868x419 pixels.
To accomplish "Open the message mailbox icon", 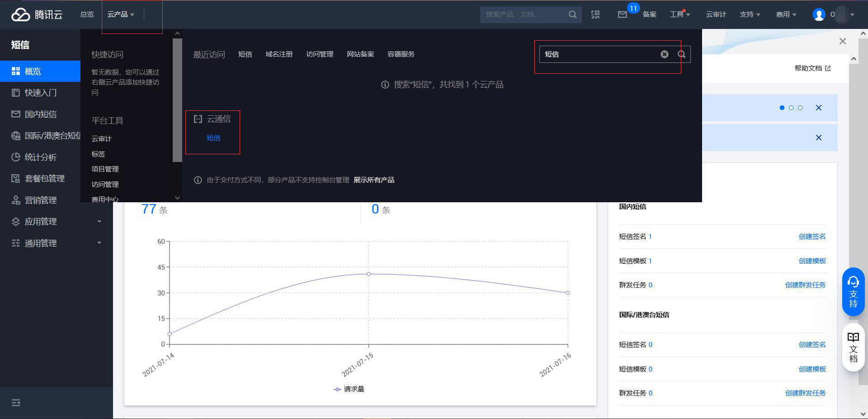I will point(623,14).
